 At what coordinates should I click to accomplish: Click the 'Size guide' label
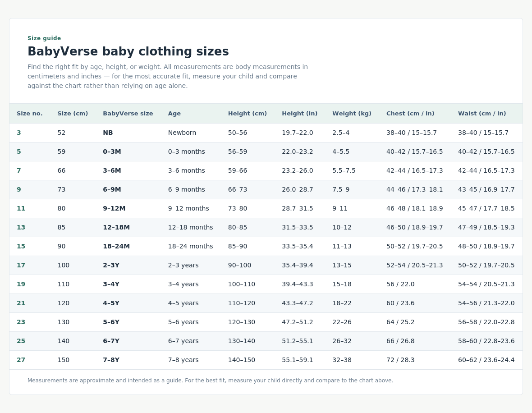click(x=44, y=38)
